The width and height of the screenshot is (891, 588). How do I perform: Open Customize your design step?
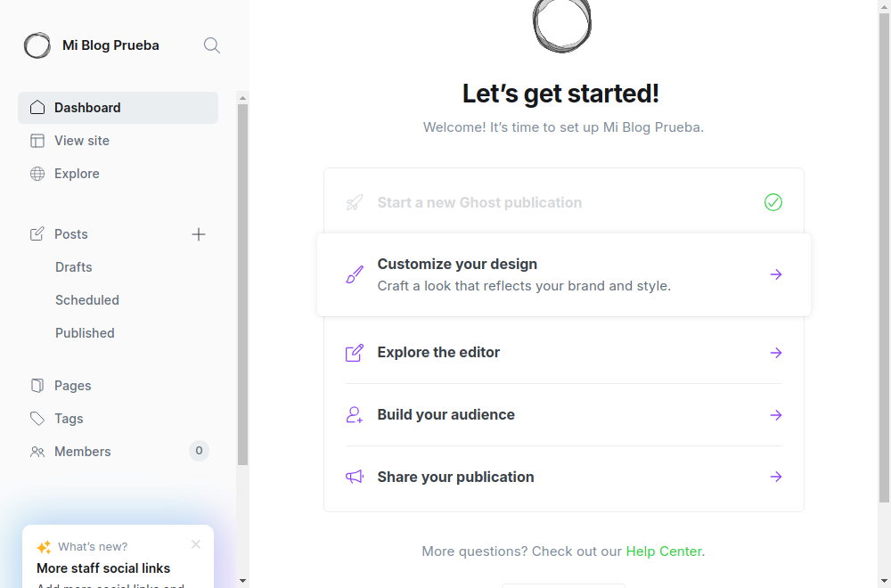point(564,274)
